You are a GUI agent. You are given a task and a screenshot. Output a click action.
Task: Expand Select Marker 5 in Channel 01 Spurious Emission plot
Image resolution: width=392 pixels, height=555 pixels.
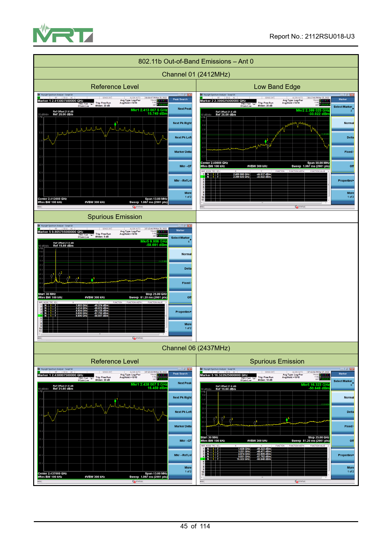point(180,240)
